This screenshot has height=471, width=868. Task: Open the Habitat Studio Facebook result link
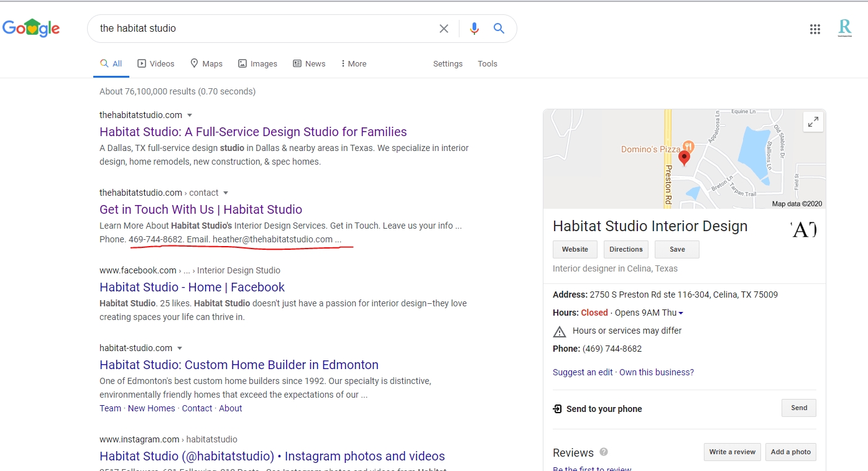click(x=192, y=287)
